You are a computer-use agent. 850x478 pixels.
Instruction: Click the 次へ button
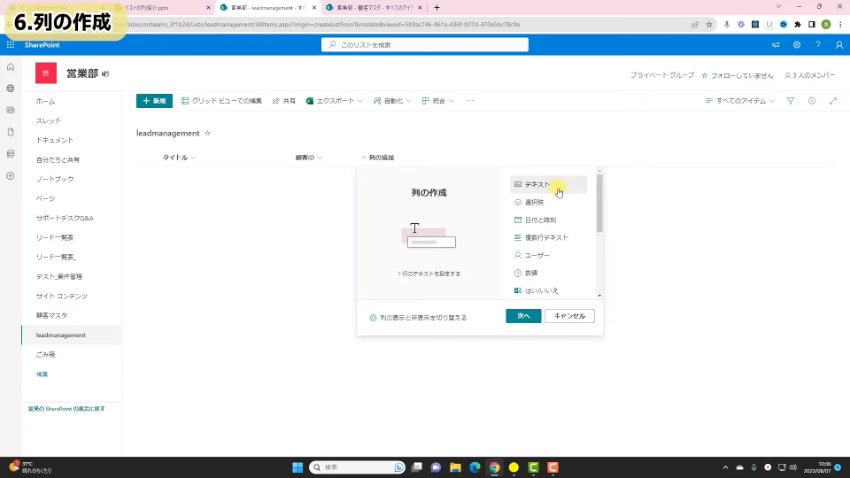pos(523,316)
